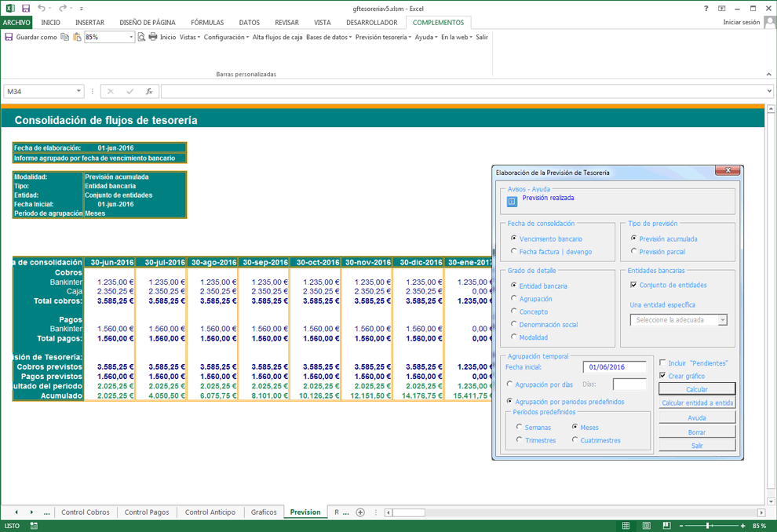The image size is (777, 532).
Task: Click the Save icon in quick access toolbar
Action: (x=26, y=9)
